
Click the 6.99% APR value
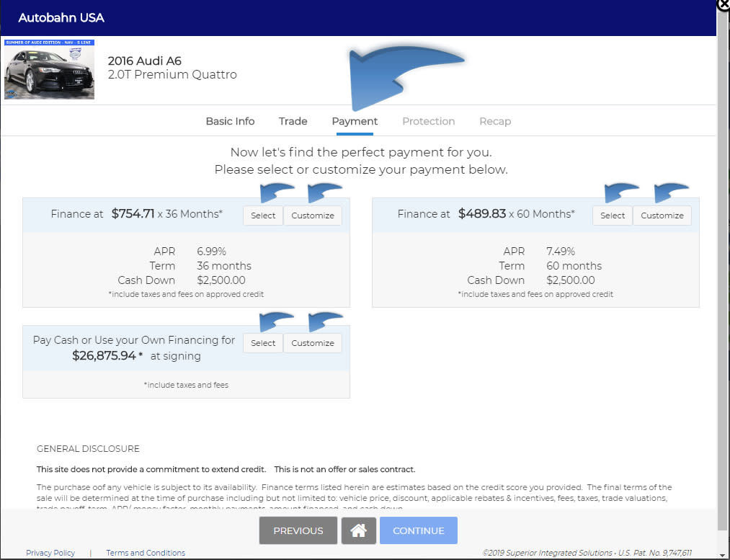pos(211,252)
